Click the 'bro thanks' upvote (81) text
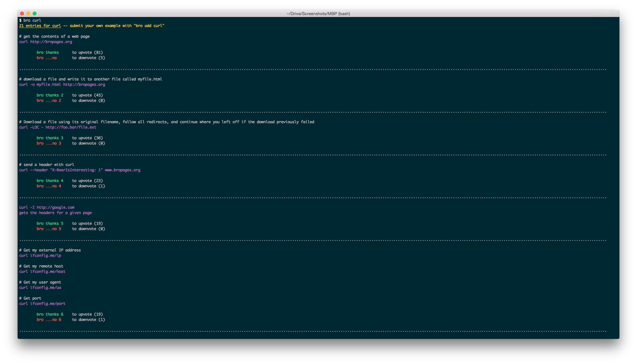The height and width of the screenshot is (364, 637). (x=47, y=52)
